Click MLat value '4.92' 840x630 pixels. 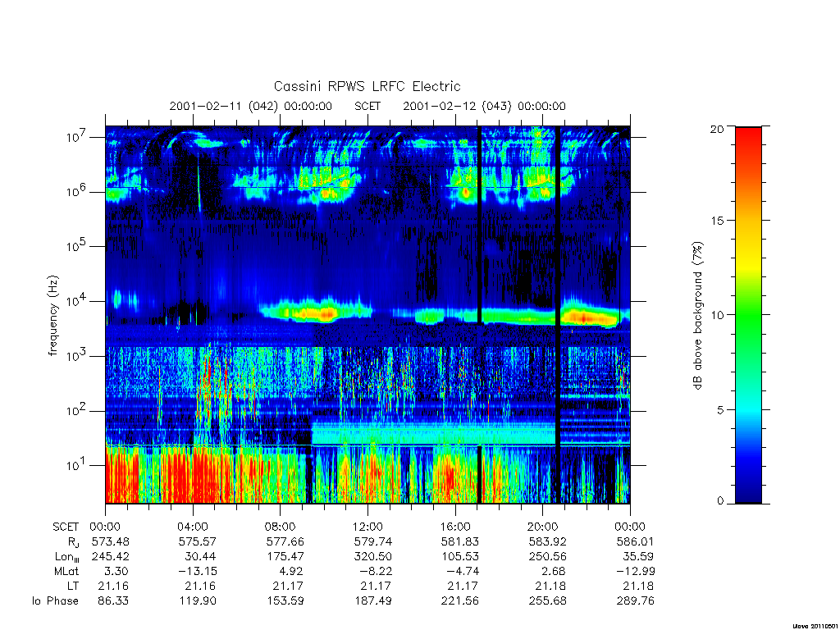291,572
